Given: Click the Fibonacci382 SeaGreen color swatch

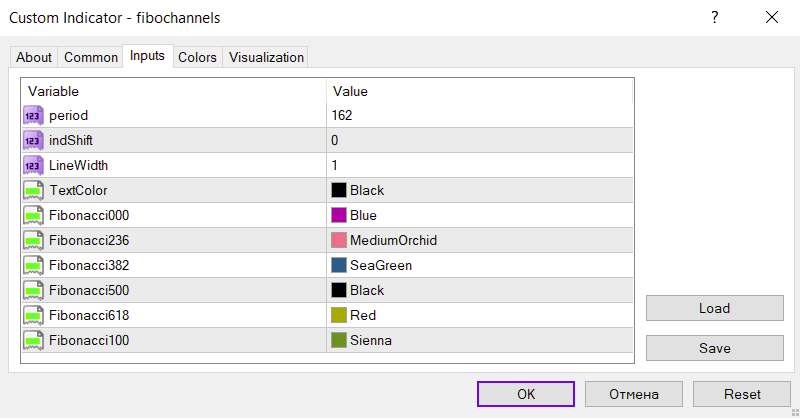Looking at the screenshot, I should pos(339,265).
